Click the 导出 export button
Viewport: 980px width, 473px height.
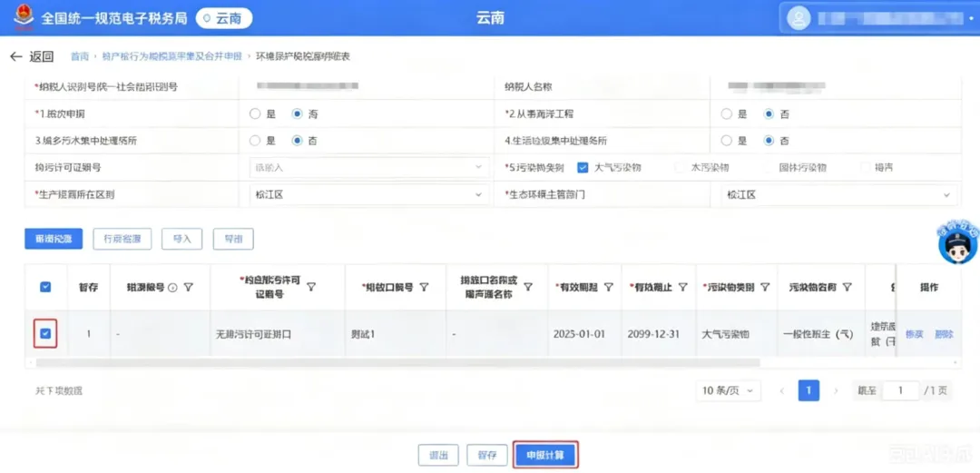tap(233, 239)
